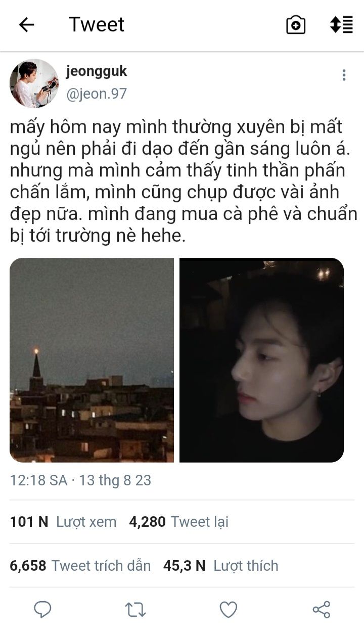Tap the Tweet header title

97,24
